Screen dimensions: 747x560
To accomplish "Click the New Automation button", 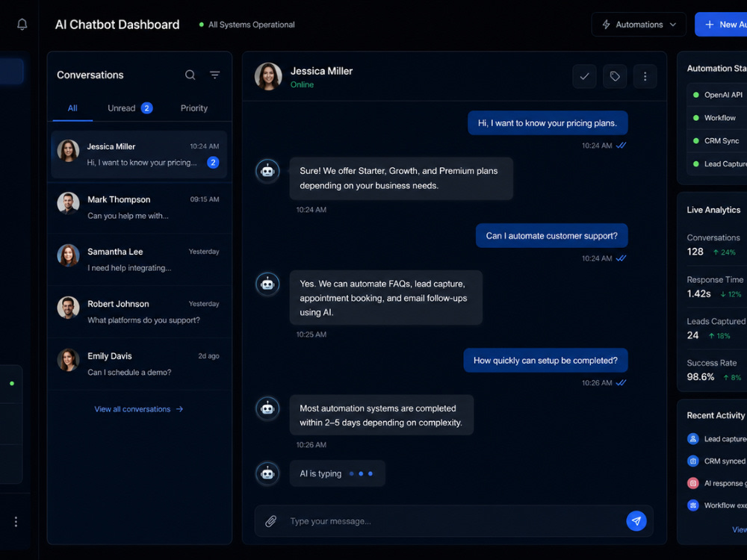I will click(721, 25).
